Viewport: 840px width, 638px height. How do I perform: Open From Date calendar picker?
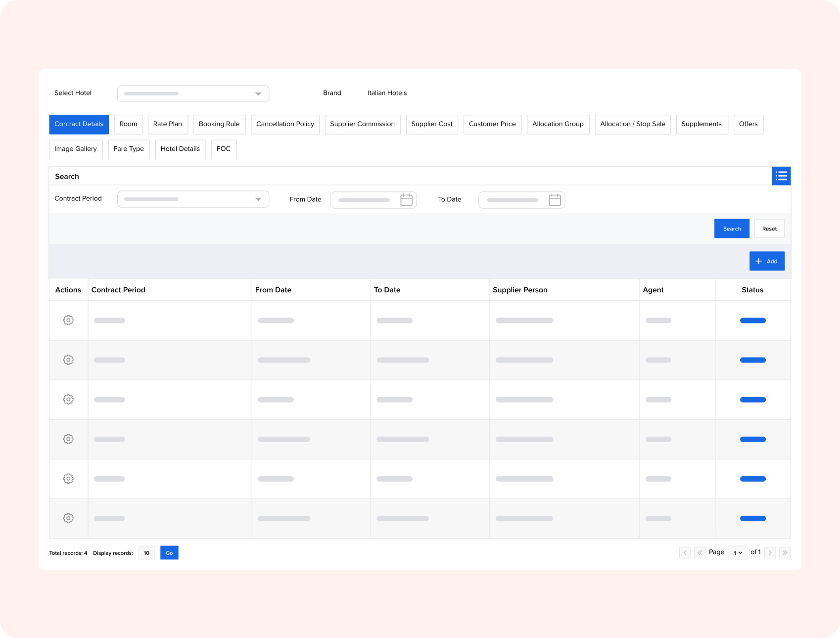[406, 200]
